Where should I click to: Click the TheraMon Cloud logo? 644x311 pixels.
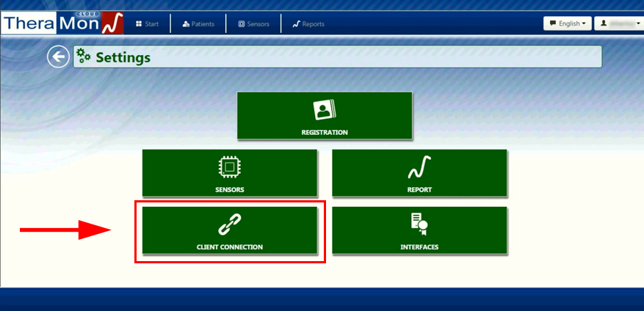click(x=62, y=23)
